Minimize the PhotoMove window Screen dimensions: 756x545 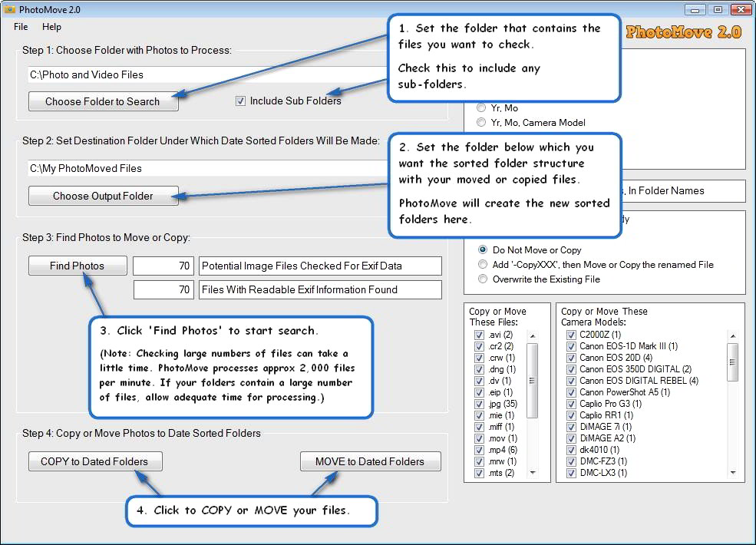tap(695, 9)
